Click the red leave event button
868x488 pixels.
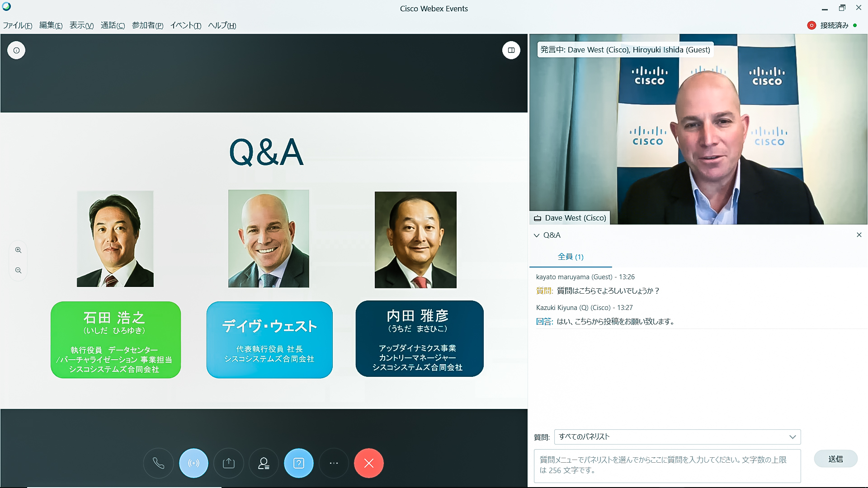pos(368,463)
